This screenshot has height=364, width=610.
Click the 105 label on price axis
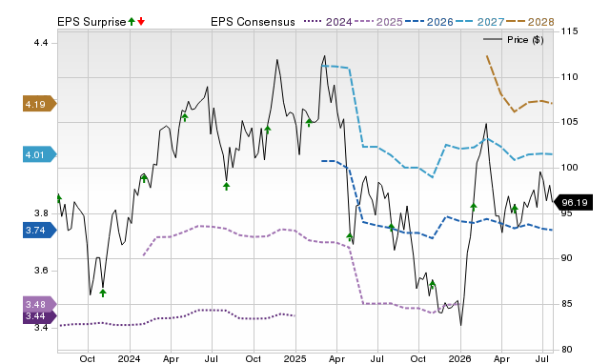(569, 122)
